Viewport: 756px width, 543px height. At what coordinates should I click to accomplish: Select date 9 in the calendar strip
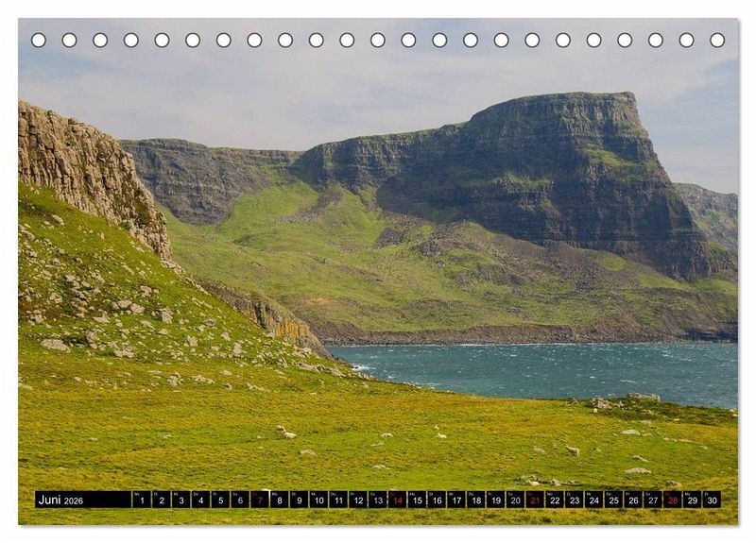(x=300, y=500)
